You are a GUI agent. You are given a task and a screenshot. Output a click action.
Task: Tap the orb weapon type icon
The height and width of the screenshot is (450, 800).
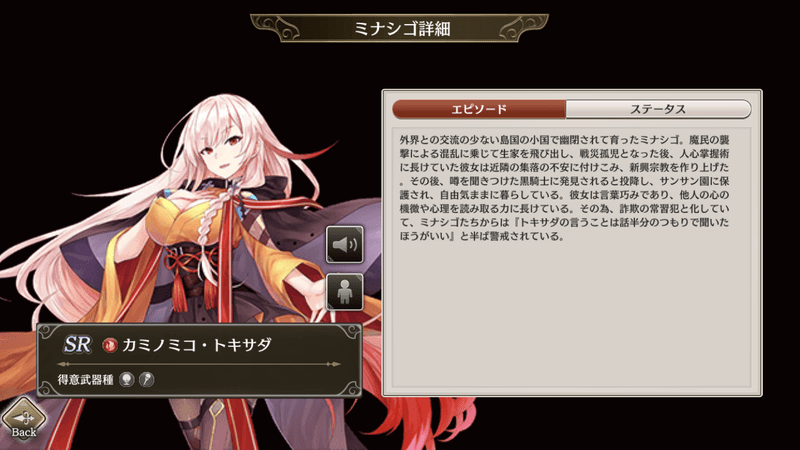tap(127, 380)
